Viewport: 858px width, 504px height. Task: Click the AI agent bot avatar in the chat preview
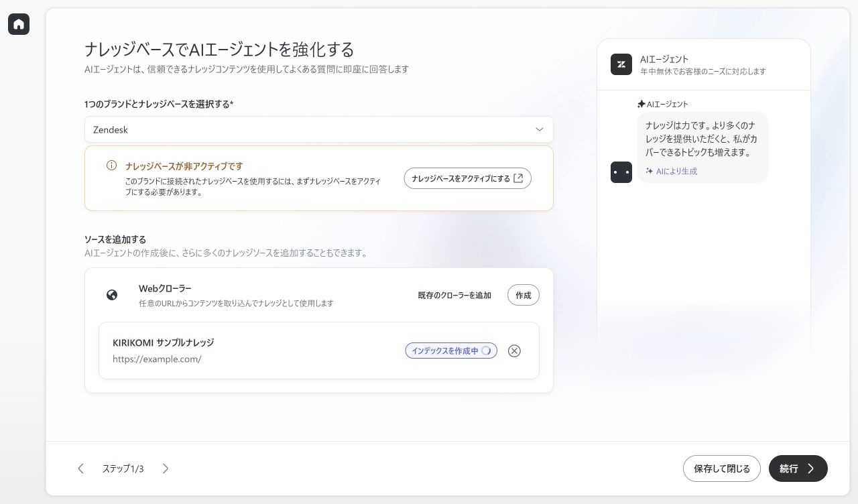[x=621, y=172]
